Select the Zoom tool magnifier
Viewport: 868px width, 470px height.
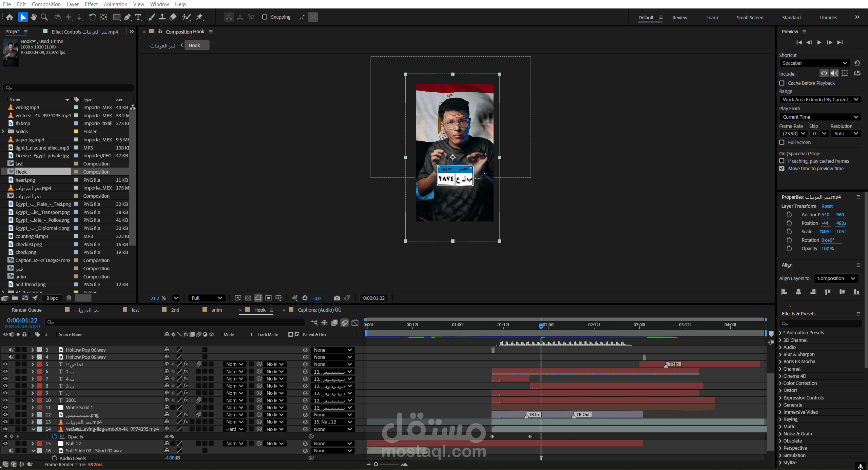[44, 17]
